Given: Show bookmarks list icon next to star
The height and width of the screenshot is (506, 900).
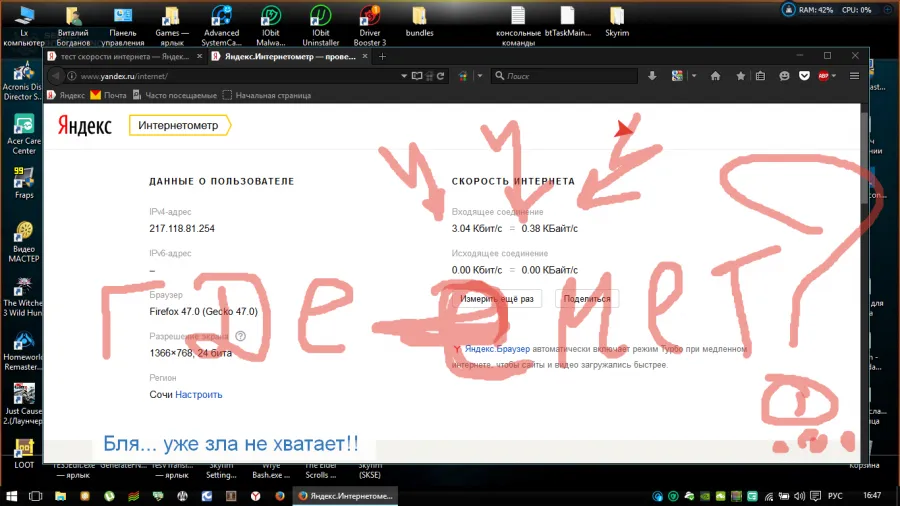Looking at the screenshot, I should (x=761, y=76).
